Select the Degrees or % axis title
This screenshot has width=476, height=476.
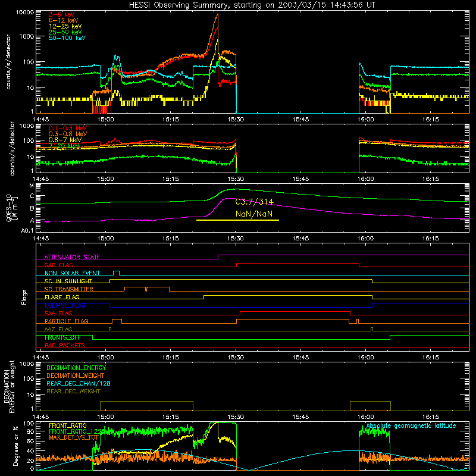[x=15, y=446]
